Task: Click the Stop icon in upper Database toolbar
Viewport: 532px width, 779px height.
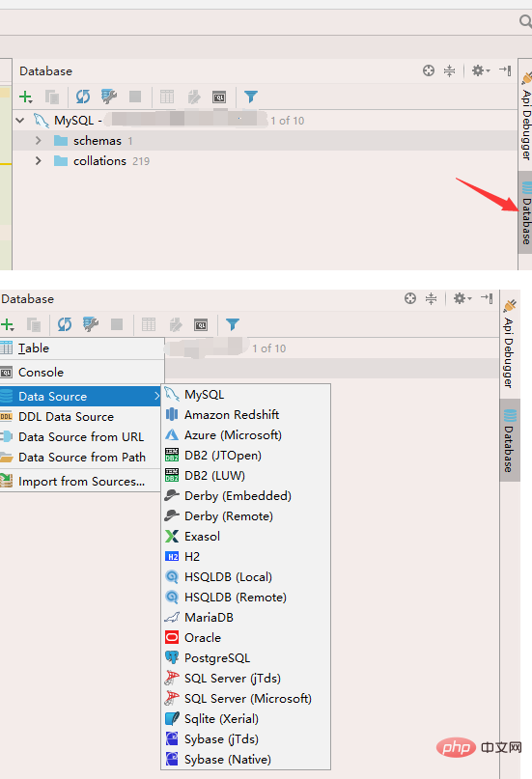Action: coord(135,97)
